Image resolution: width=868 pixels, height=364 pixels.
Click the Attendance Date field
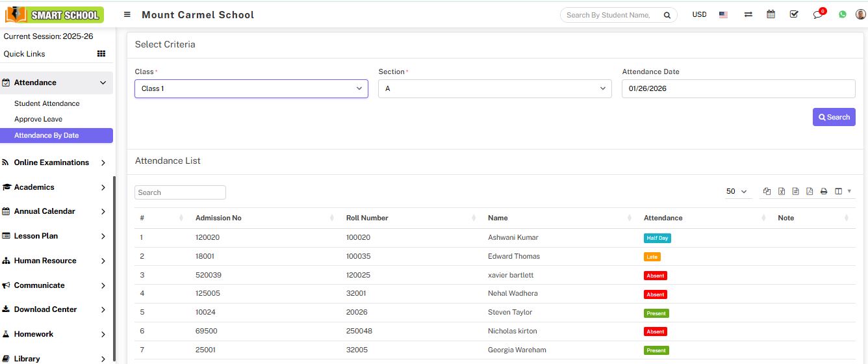pyautogui.click(x=738, y=88)
